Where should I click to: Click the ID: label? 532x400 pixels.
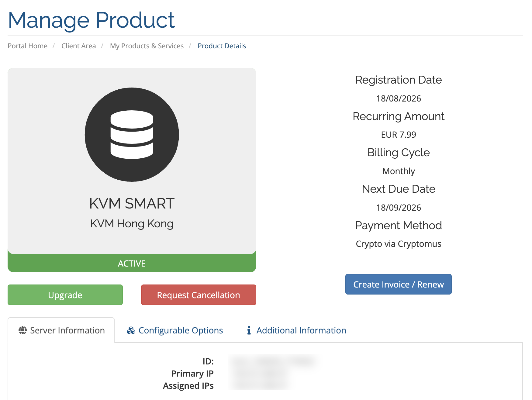[x=208, y=361]
